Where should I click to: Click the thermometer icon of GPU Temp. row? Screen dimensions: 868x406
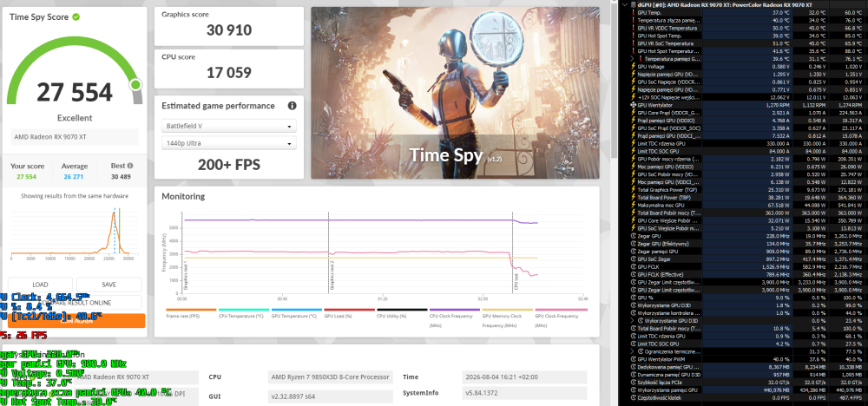coord(635,12)
